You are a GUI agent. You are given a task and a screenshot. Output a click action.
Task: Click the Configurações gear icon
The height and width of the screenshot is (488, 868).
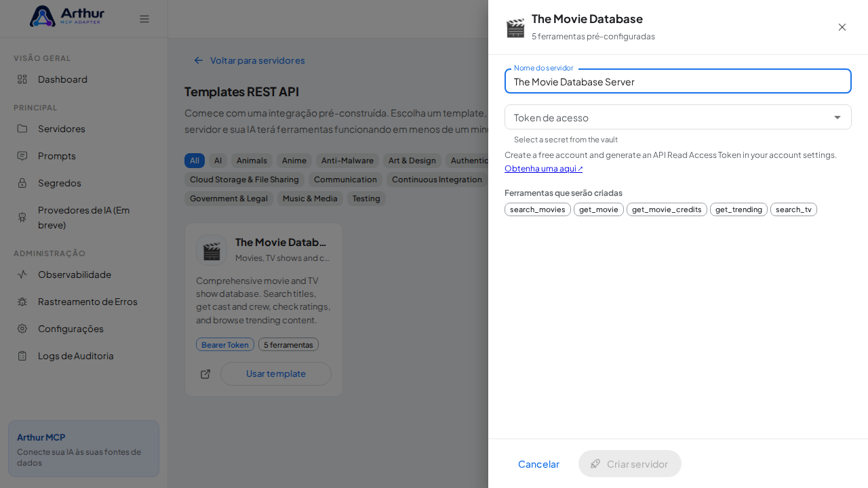[22, 329]
